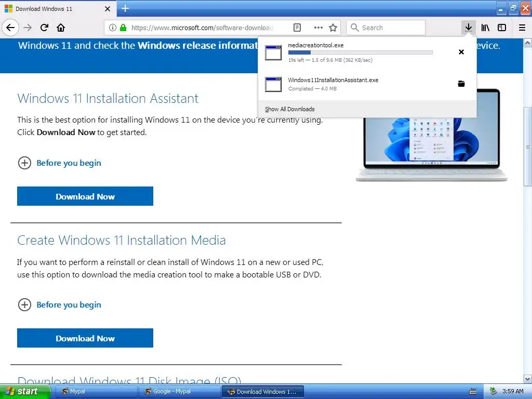532x399 pixels.
Task: Select the Download Windows 11 tab
Action: [58, 9]
